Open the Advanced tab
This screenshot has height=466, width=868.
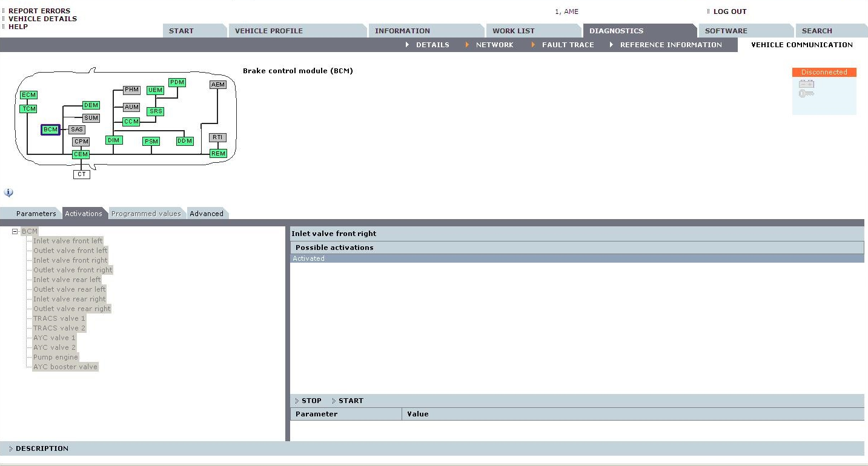pyautogui.click(x=206, y=214)
